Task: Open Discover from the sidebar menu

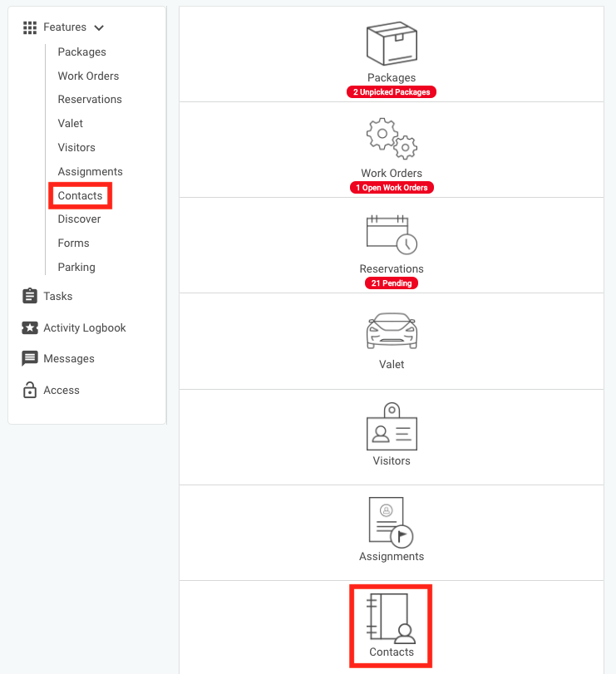Action: [79, 219]
